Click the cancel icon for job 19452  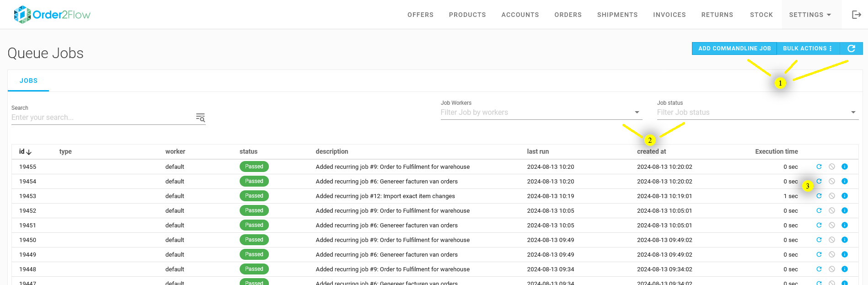[832, 211]
